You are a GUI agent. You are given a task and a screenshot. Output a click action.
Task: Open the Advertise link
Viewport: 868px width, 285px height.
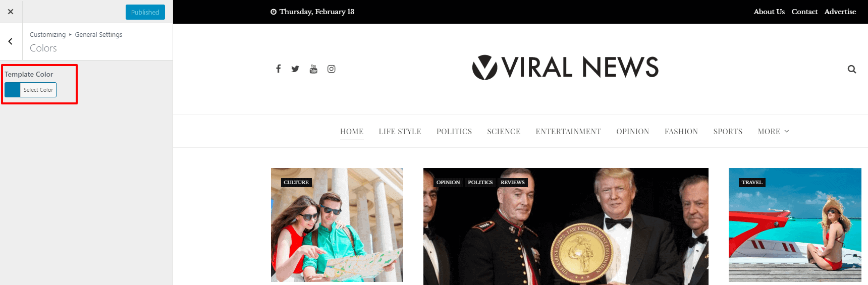(x=840, y=12)
